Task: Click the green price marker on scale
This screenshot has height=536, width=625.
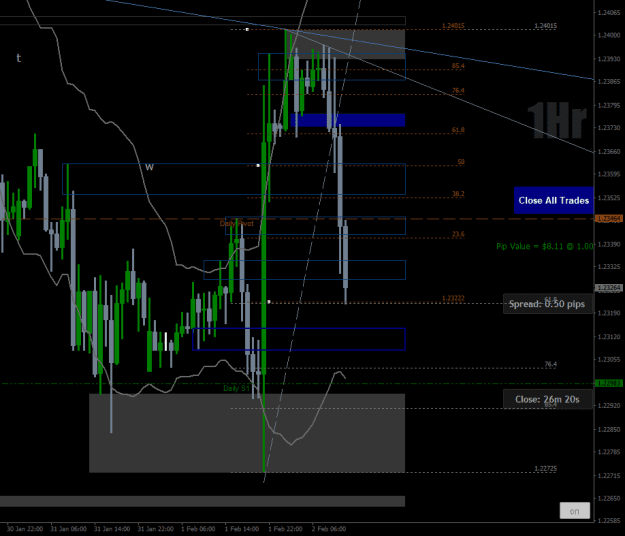Action: [608, 383]
